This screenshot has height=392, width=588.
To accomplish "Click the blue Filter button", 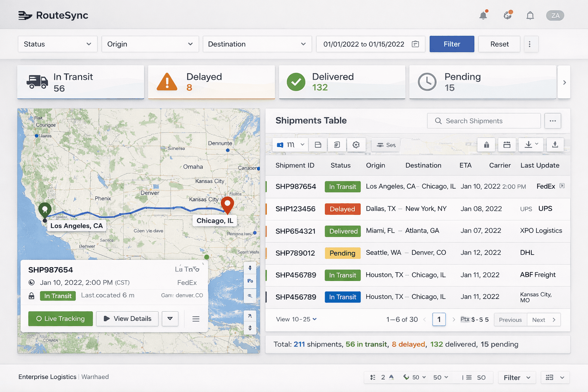I will (452, 44).
